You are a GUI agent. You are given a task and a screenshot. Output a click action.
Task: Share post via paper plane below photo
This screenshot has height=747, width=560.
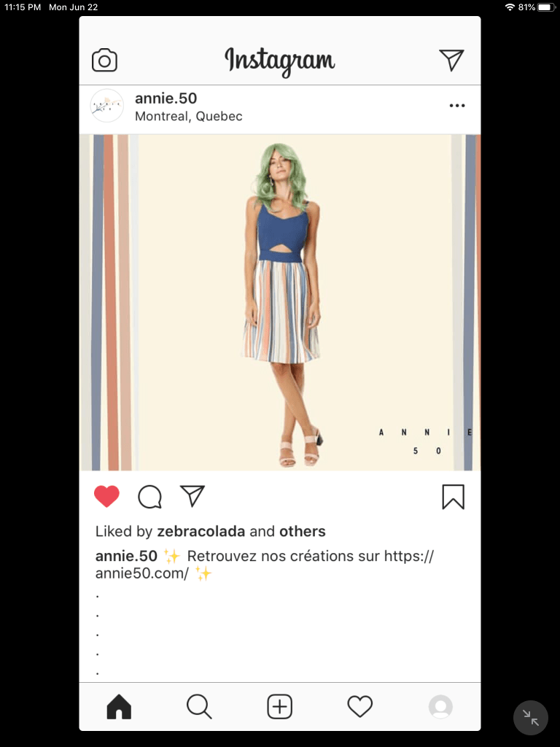point(192,496)
